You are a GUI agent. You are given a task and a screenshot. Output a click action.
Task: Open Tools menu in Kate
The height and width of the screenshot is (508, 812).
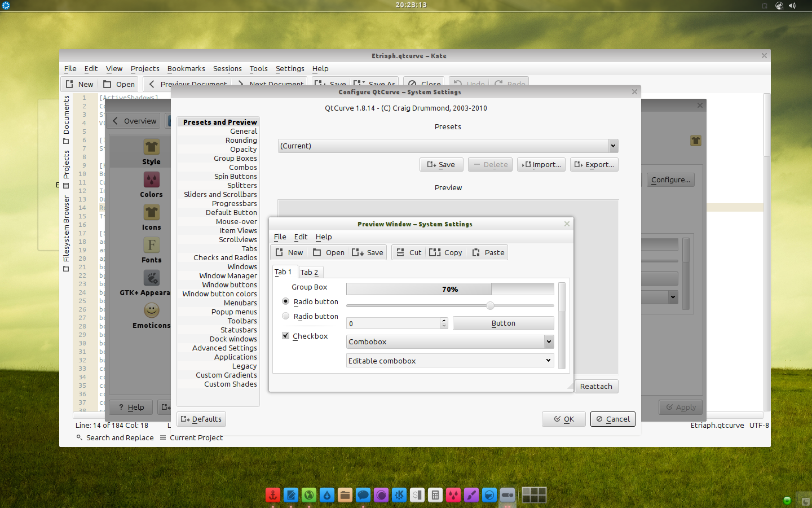tap(258, 68)
